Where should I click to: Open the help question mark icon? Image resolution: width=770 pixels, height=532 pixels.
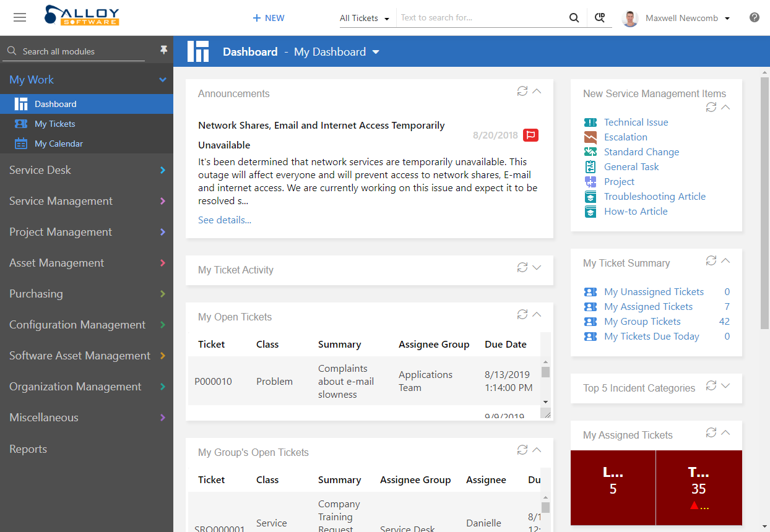754,17
